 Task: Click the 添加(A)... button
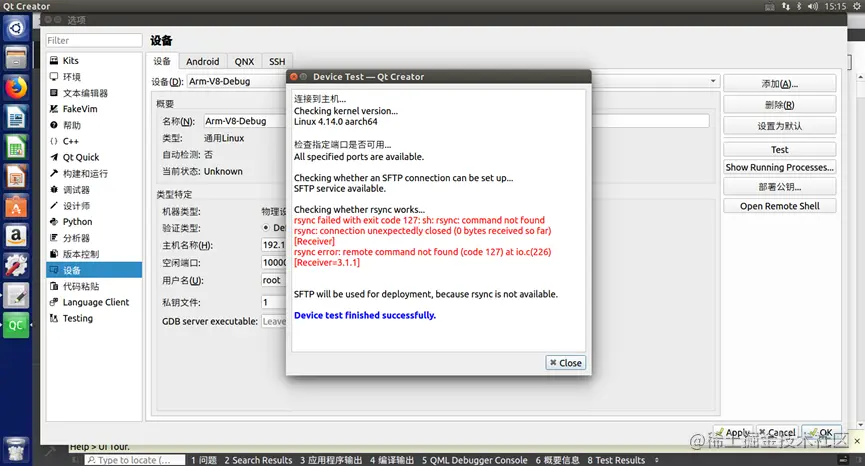779,84
